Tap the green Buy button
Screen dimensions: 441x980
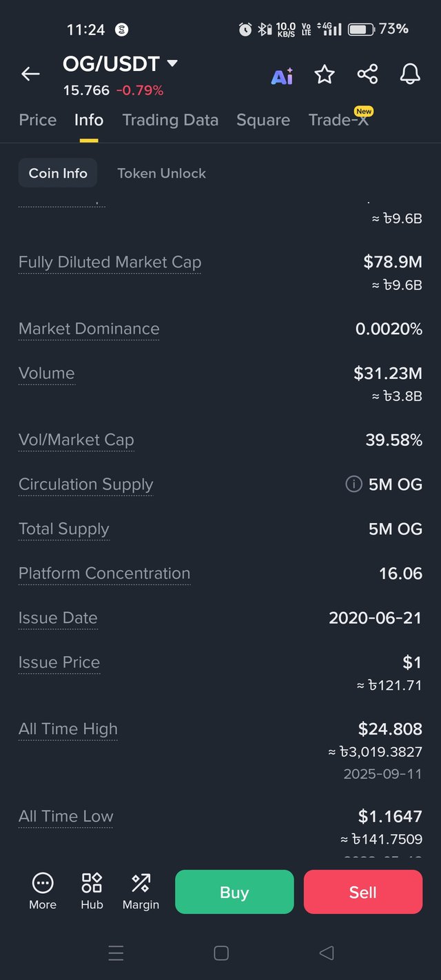click(234, 892)
